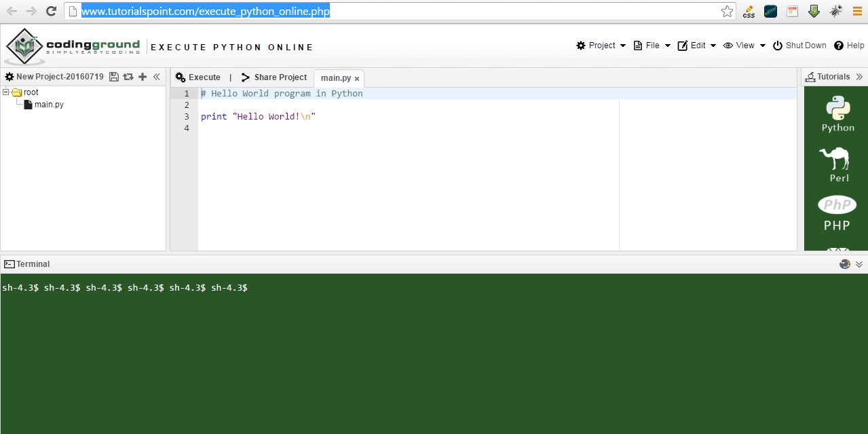
Task: Click the terminal color theme icon
Action: [x=845, y=264]
